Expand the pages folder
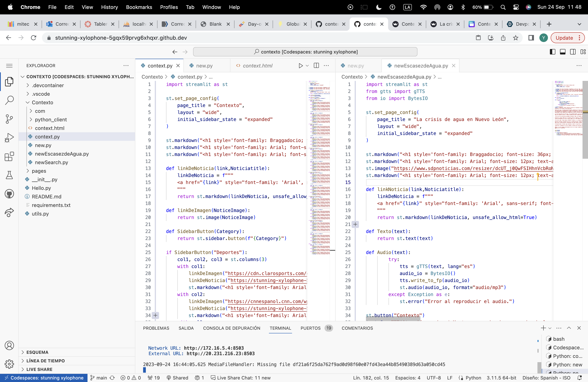The height and width of the screenshot is (382, 588). [39, 171]
